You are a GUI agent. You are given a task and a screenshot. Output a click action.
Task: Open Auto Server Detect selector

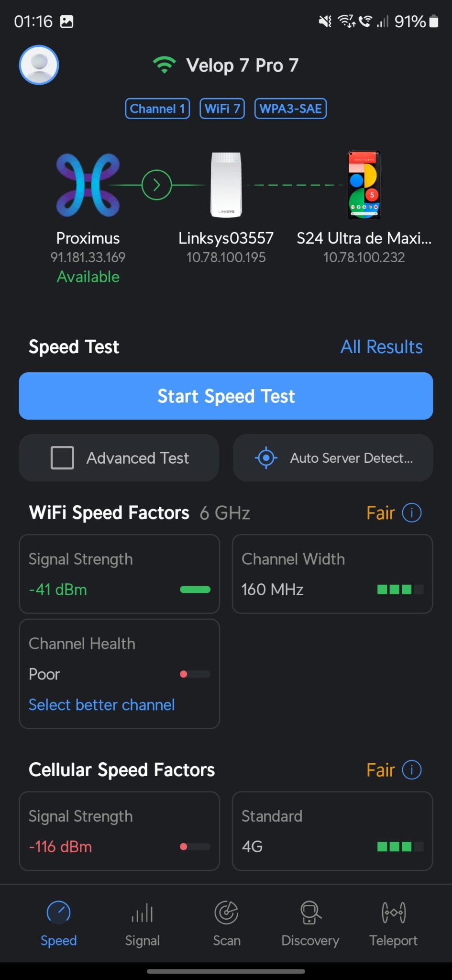[x=333, y=458]
